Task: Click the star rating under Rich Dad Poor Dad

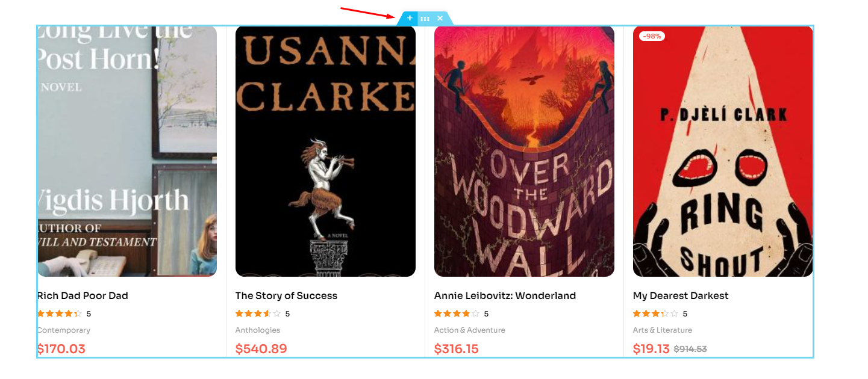Action: click(x=59, y=313)
